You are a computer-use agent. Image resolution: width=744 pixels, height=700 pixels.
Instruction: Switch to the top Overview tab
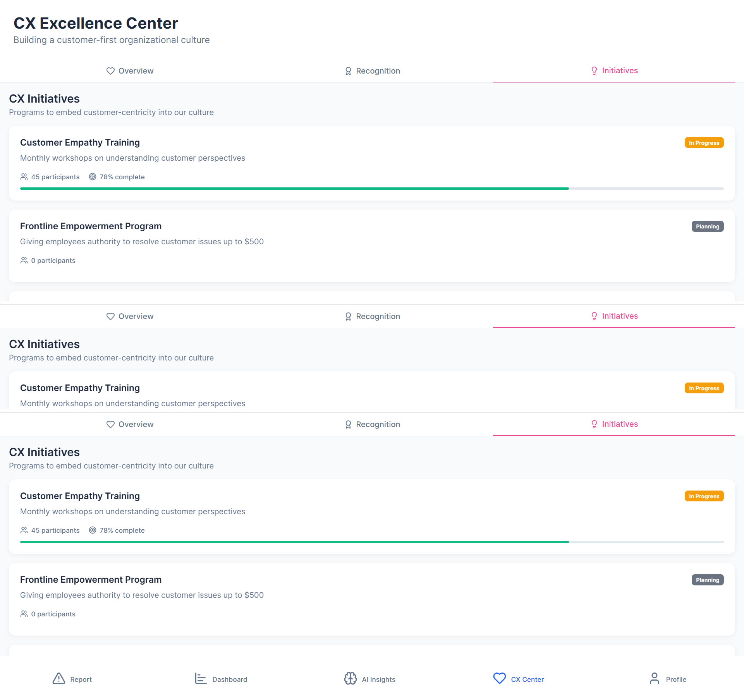[130, 71]
